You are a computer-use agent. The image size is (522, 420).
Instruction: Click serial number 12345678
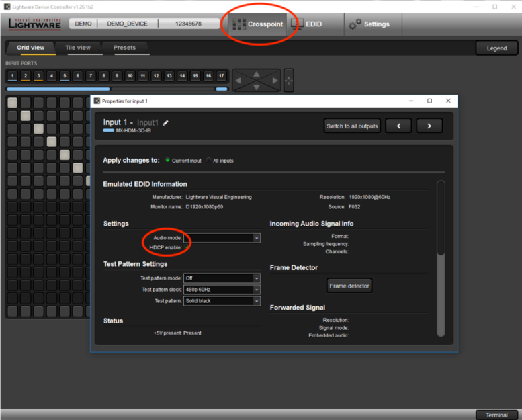point(188,24)
